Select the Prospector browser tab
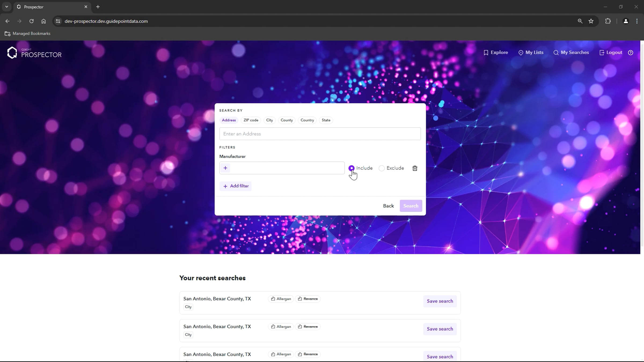Screen dimensions: 644x362 [52, 7]
